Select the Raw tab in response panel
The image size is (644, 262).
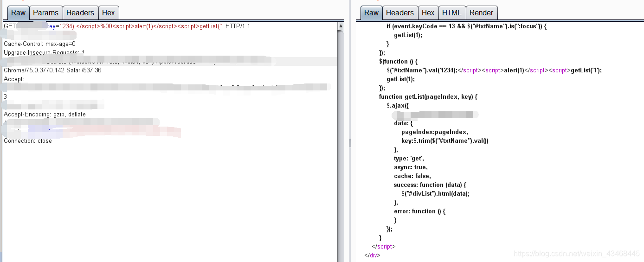click(371, 13)
